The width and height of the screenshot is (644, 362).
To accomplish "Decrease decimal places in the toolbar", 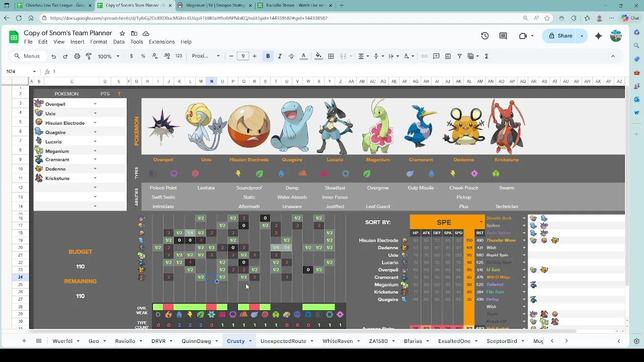I will click(x=155, y=56).
